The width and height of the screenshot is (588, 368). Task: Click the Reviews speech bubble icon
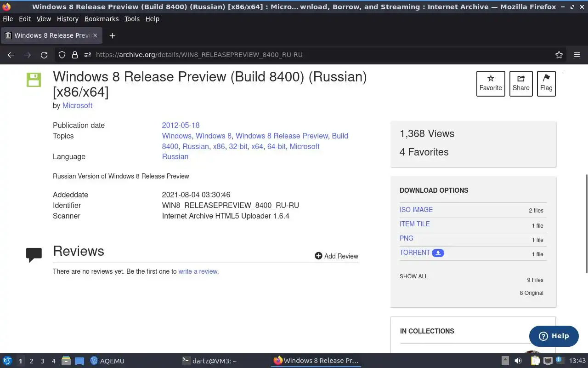tap(34, 254)
